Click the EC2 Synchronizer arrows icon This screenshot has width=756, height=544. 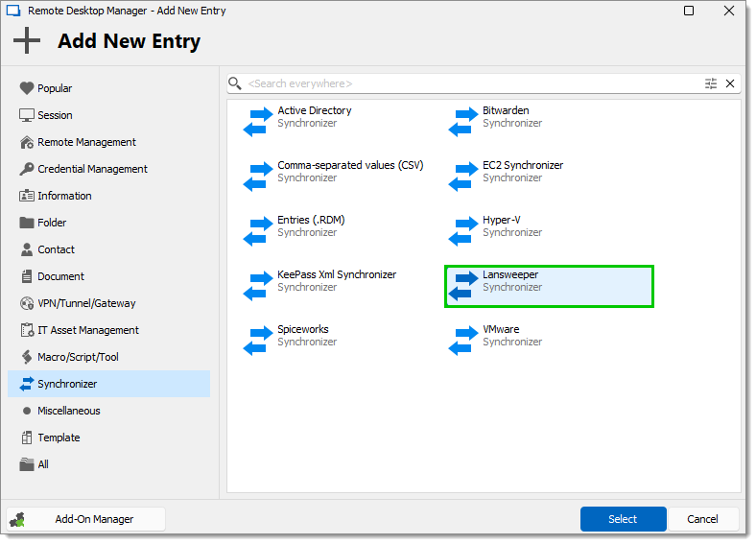[x=463, y=177]
